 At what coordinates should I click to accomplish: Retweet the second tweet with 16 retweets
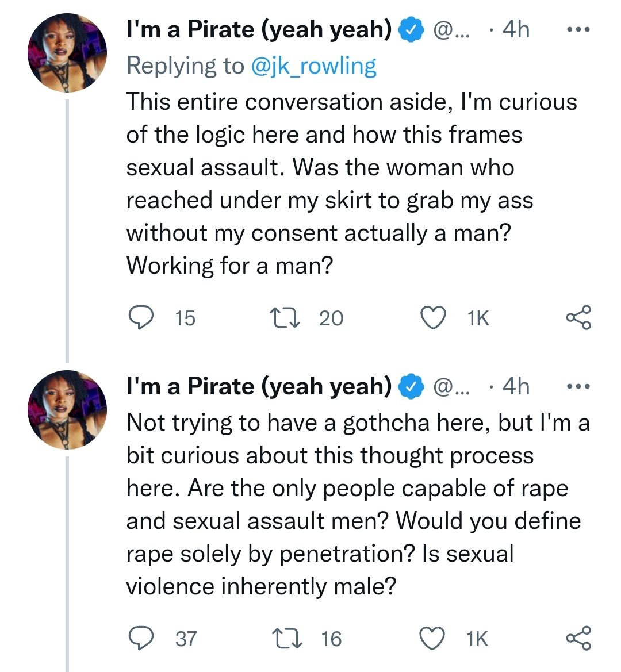point(287,638)
